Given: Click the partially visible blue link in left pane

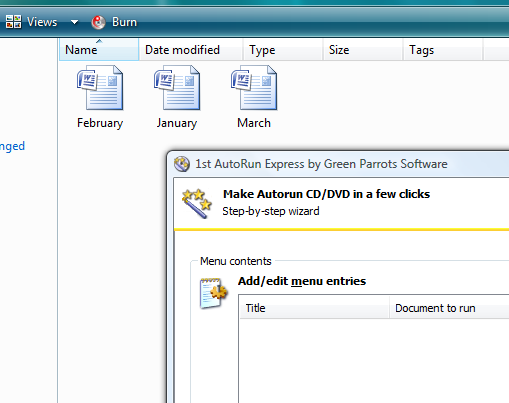Looking at the screenshot, I should click(x=12, y=146).
